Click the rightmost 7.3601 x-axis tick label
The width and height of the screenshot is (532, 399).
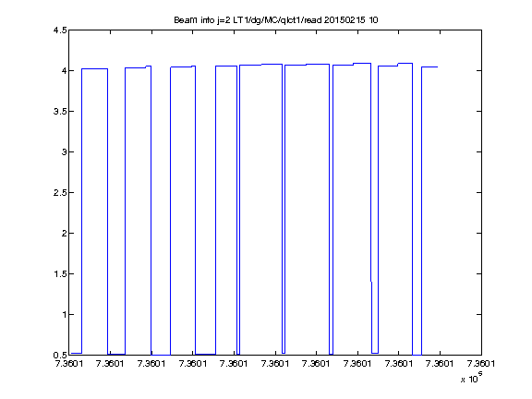(481, 364)
